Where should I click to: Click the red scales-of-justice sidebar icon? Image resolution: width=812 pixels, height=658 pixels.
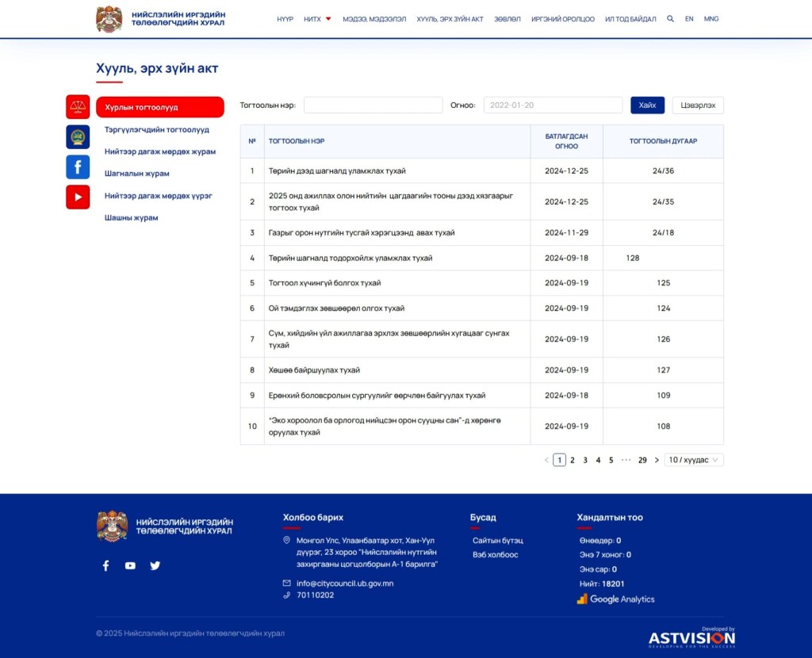(x=78, y=106)
